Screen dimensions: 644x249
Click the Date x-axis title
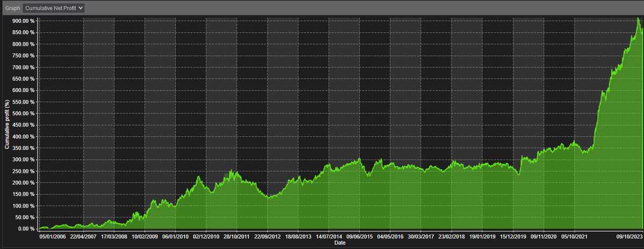(340, 243)
